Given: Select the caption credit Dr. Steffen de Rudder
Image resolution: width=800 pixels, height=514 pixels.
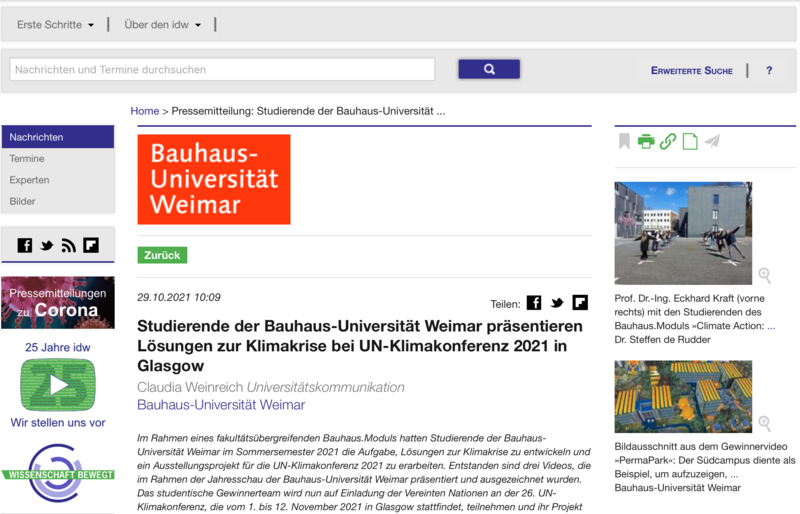Looking at the screenshot, I should click(x=662, y=340).
